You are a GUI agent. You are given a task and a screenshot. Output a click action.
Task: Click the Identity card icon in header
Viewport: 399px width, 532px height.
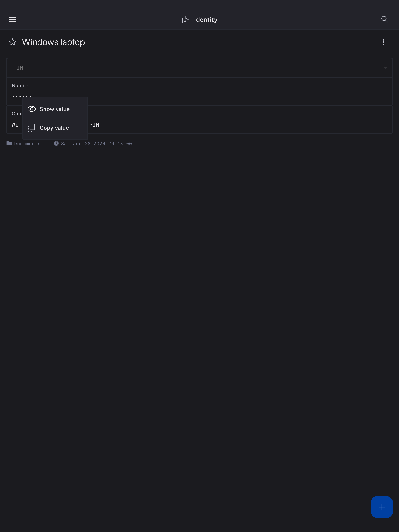click(x=186, y=19)
